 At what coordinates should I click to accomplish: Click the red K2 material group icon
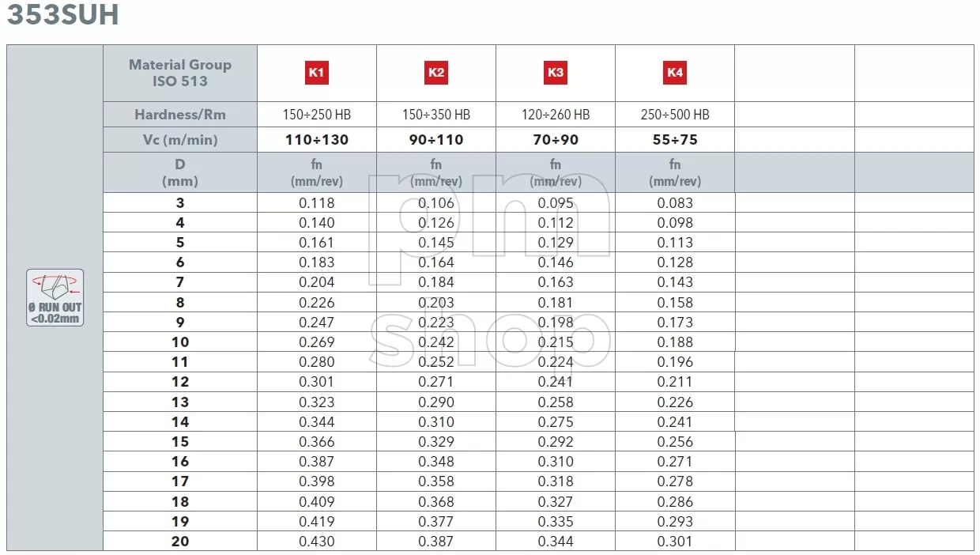point(436,73)
